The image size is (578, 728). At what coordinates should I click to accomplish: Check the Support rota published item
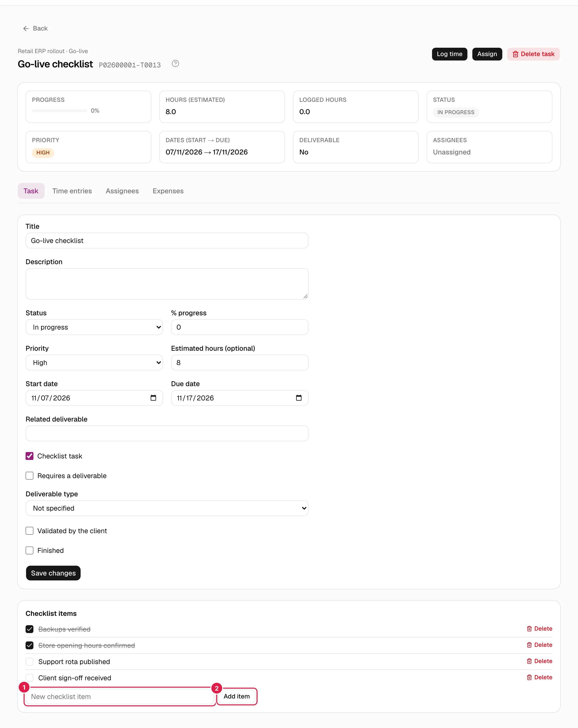click(x=30, y=661)
